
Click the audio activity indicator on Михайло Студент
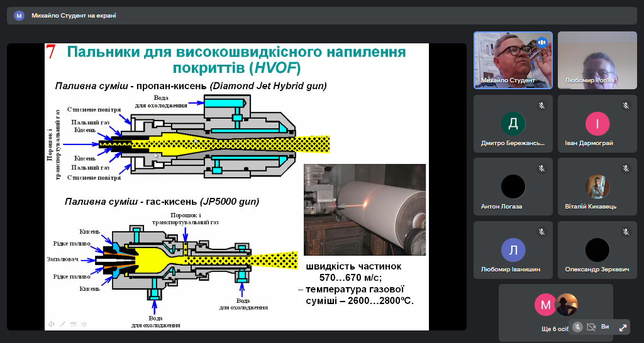pos(541,43)
